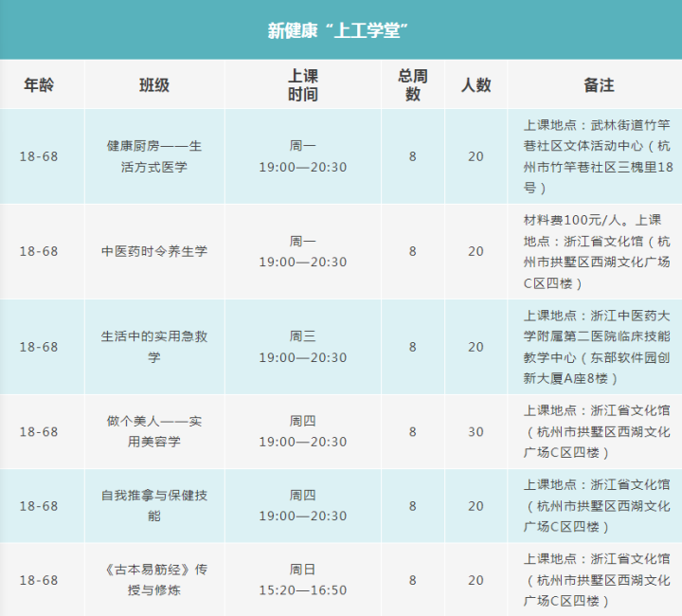Select the 周日 15:20—16:50 time cell

[x=303, y=579]
